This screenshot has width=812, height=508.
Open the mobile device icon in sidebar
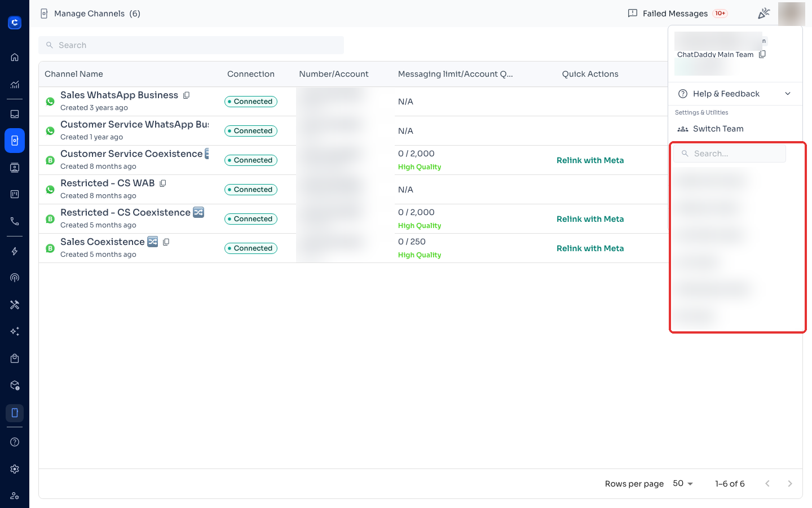15,413
